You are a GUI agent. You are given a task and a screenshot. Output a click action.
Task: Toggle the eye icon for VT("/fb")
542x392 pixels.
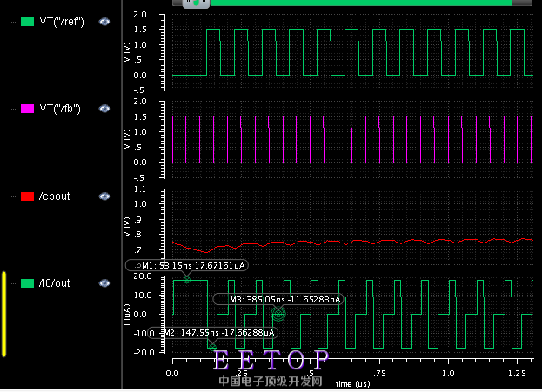click(104, 109)
